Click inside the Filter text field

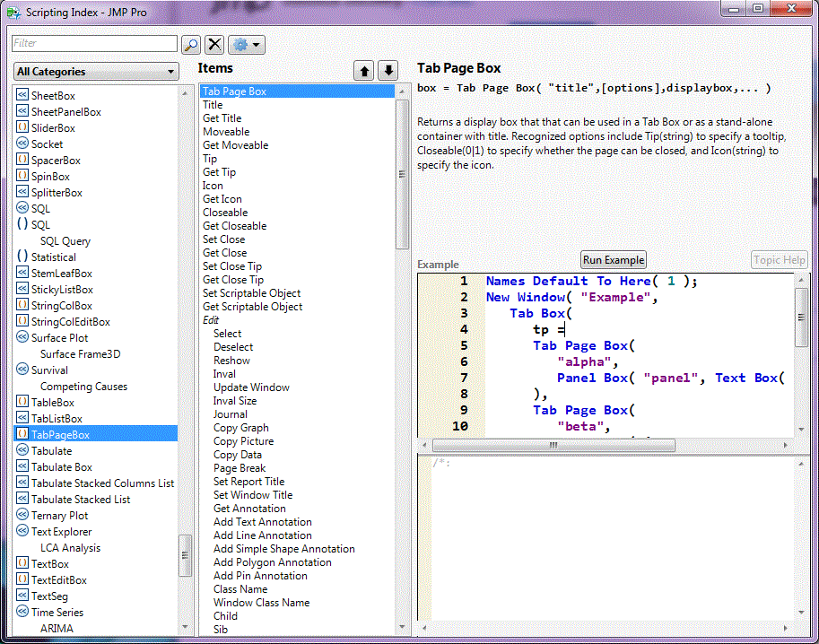94,43
